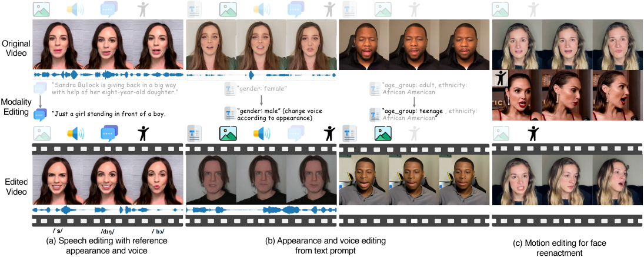Click the highlighted image icon above the long-haired man's edited video

[x=228, y=133]
